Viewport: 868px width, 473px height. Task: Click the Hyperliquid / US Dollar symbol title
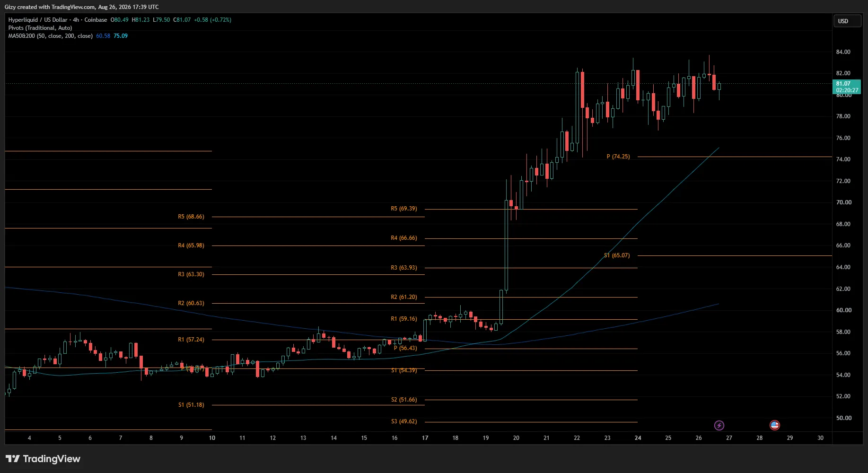(58, 20)
